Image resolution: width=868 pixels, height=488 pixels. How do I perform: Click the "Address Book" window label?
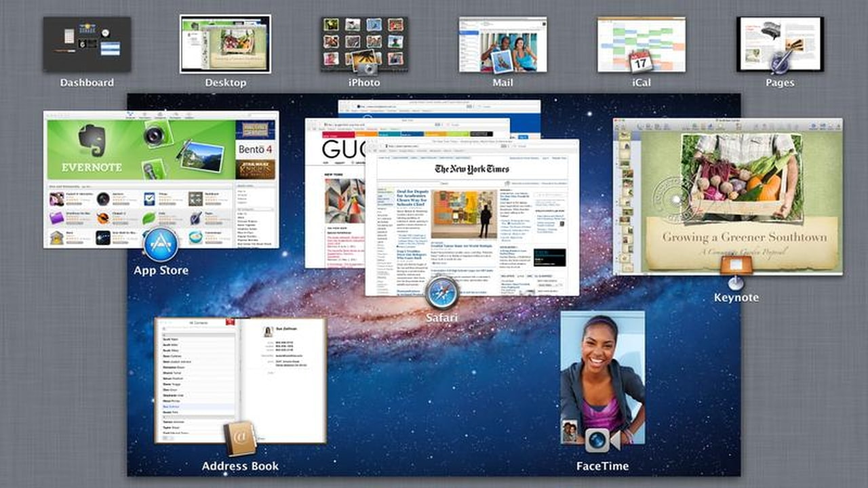(240, 466)
